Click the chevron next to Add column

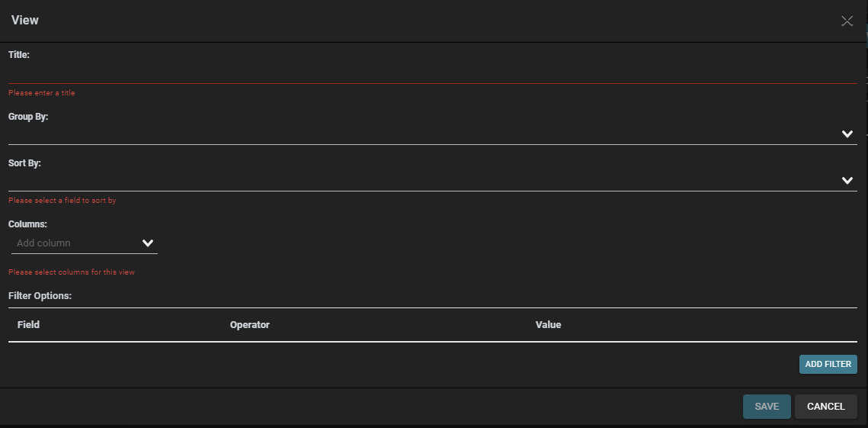[x=147, y=243]
